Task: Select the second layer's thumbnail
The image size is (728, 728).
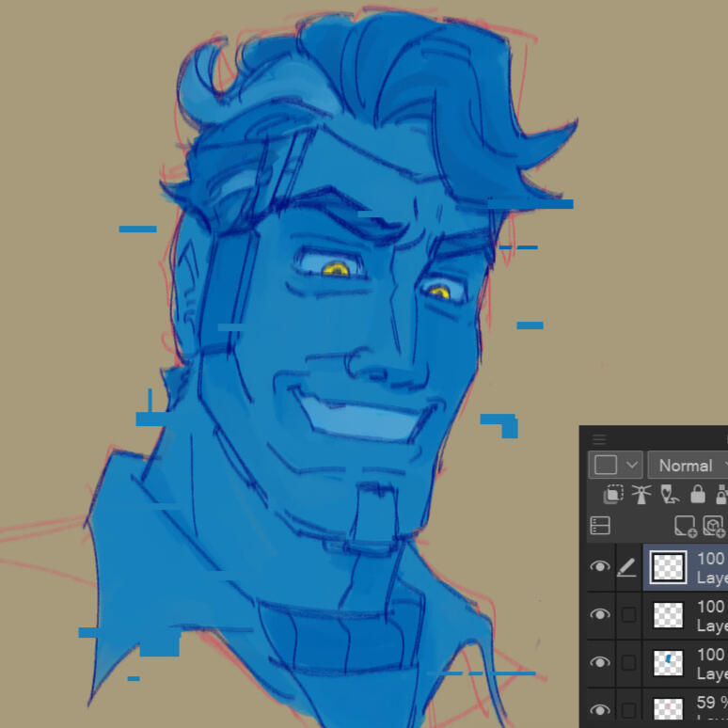Action: (668, 615)
